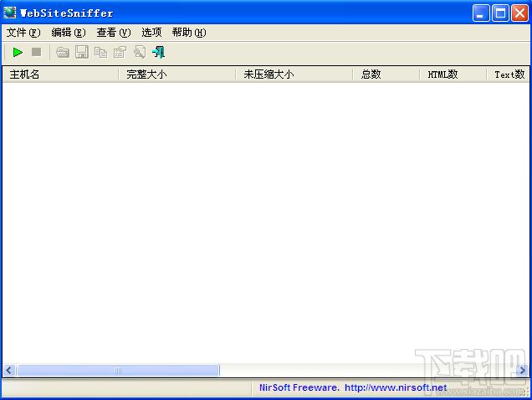Viewport: 532px width, 400px height.
Task: Click the horizontal scrollbar right arrow
Action: [x=522, y=370]
